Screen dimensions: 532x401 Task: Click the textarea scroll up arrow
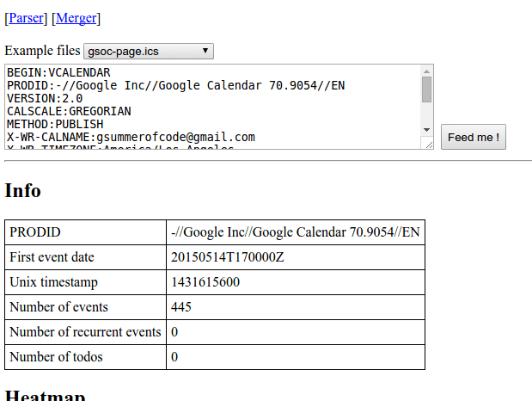pos(426,71)
